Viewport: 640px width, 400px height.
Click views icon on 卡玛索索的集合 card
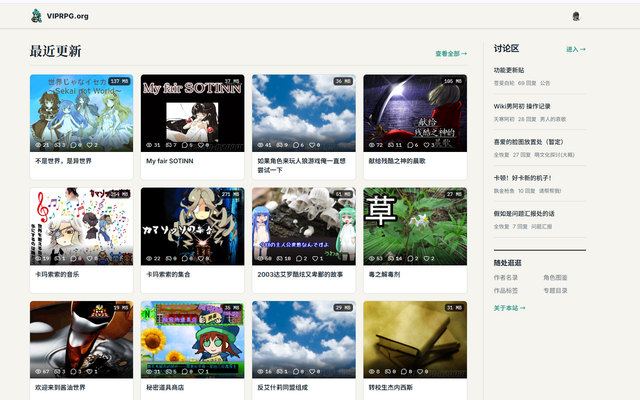tap(149, 258)
